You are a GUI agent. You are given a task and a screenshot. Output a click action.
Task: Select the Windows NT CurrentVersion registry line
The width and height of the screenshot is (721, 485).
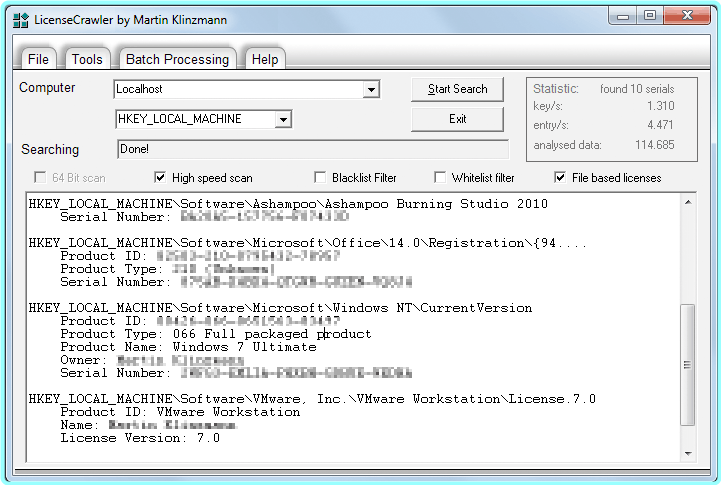280,308
